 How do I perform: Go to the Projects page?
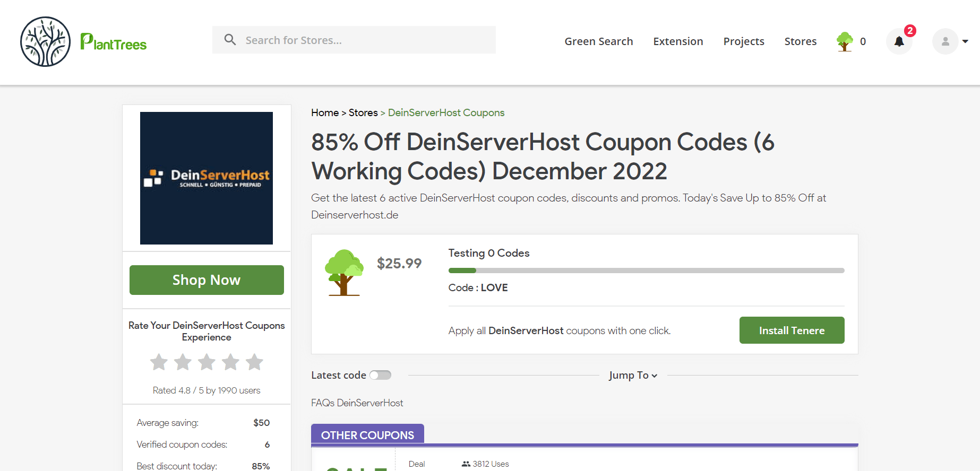(x=744, y=41)
